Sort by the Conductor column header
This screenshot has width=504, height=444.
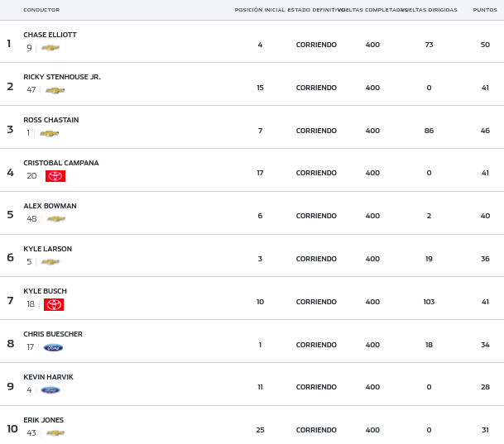[41, 10]
